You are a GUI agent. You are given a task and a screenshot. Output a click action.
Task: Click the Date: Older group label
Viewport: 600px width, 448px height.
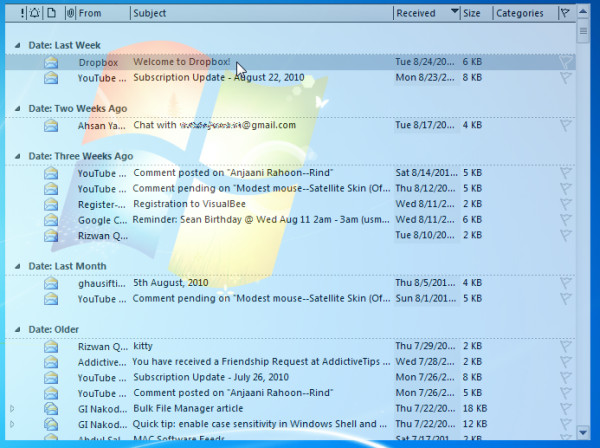click(54, 330)
